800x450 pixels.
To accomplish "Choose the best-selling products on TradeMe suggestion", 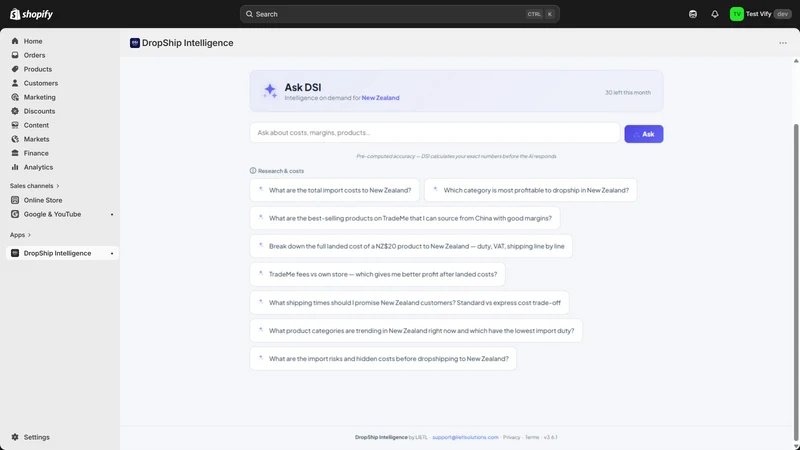I will point(405,218).
